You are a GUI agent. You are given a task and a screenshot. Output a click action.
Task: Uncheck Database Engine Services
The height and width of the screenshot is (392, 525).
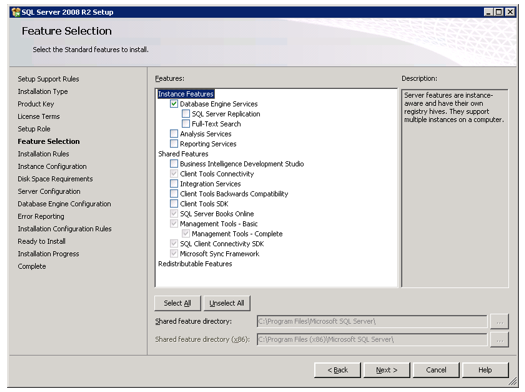point(174,104)
